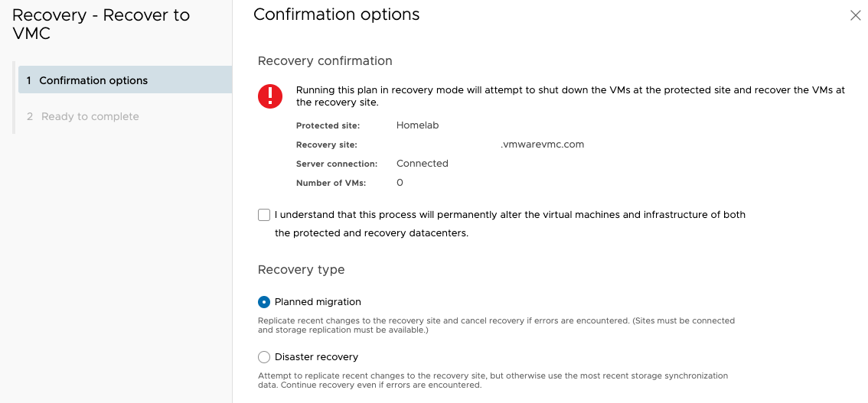Click the red warning exclamation icon
The height and width of the screenshot is (403, 868).
coord(270,96)
